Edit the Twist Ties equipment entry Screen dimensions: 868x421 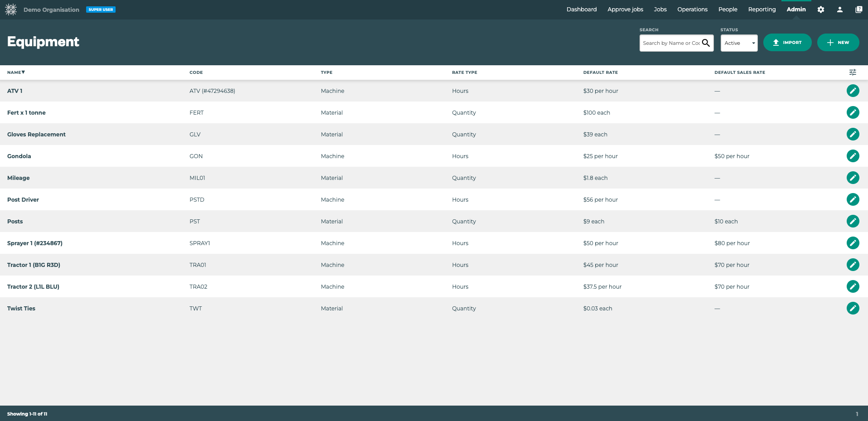click(853, 308)
